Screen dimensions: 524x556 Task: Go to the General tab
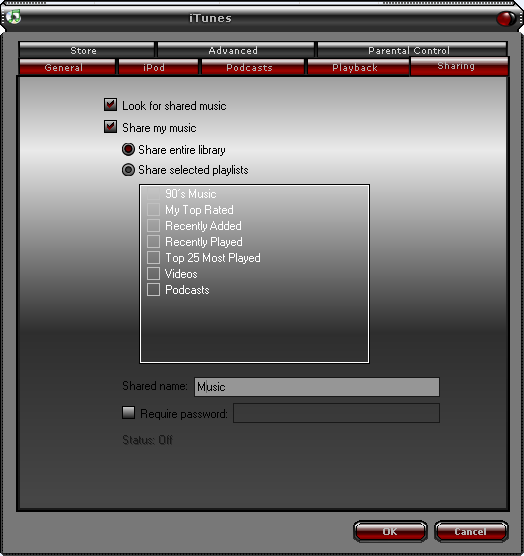[67, 67]
